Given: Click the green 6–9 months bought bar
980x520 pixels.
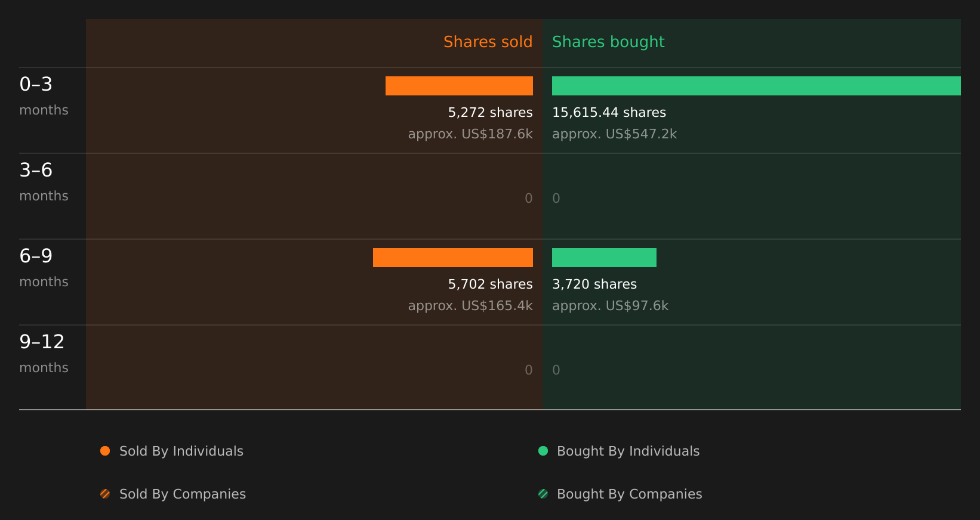Looking at the screenshot, I should [x=604, y=258].
